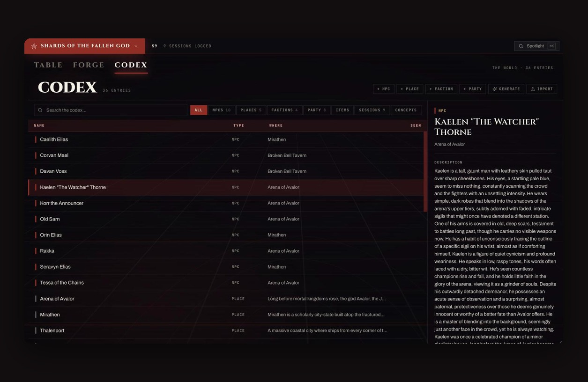The width and height of the screenshot is (588, 382).
Task: Select the All filter
Action: [x=199, y=110]
